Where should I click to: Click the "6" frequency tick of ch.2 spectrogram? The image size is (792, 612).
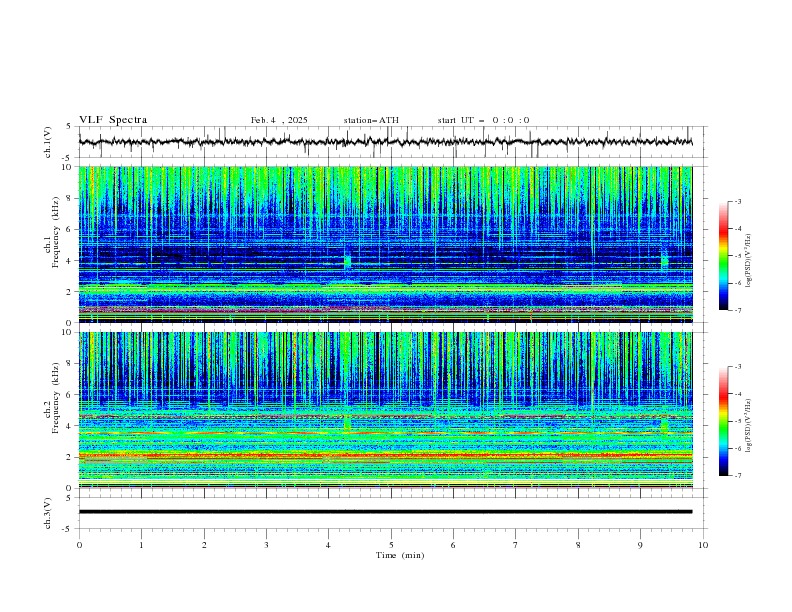point(69,395)
